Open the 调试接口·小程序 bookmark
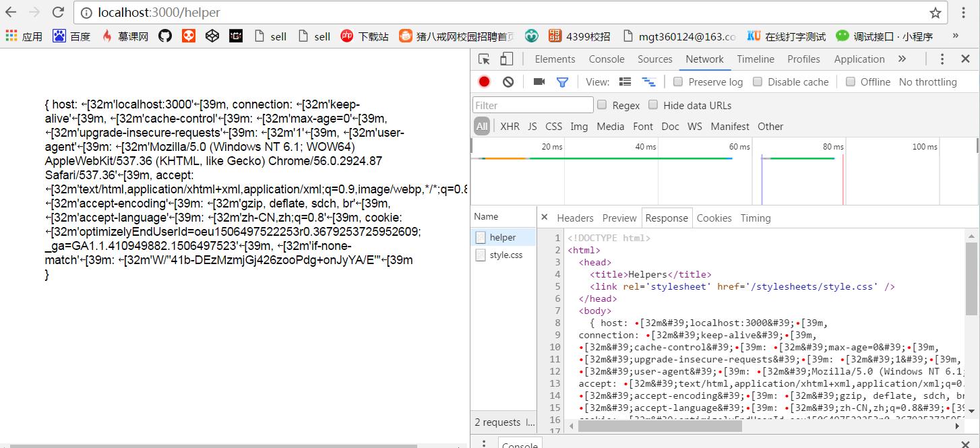 click(884, 36)
